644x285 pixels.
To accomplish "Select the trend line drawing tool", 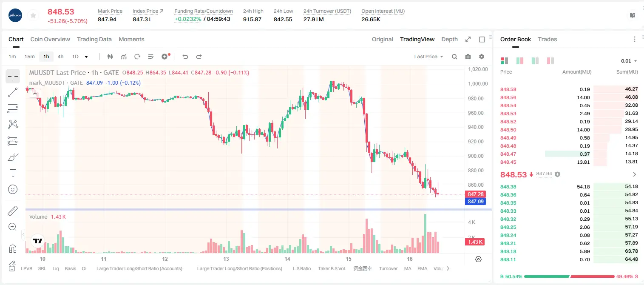I will 13,92.
